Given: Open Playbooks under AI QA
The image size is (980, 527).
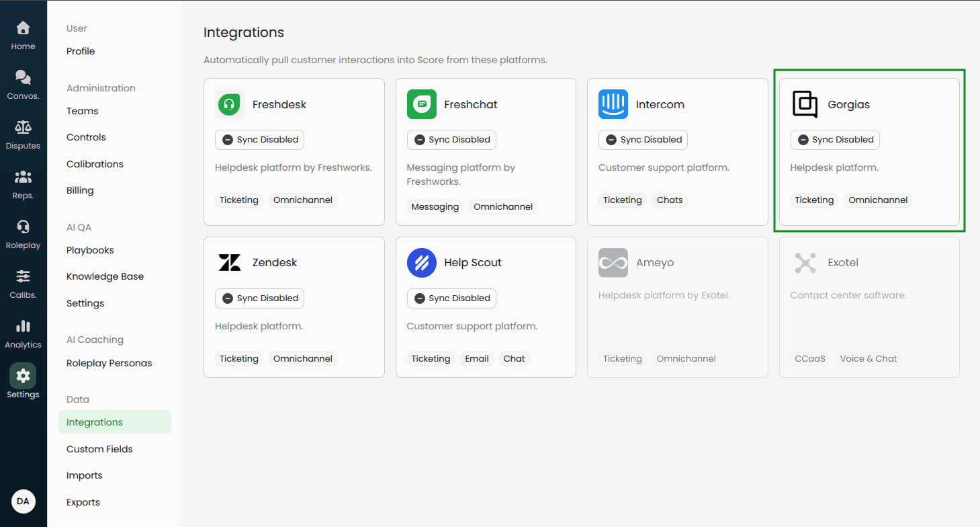Looking at the screenshot, I should coord(90,250).
